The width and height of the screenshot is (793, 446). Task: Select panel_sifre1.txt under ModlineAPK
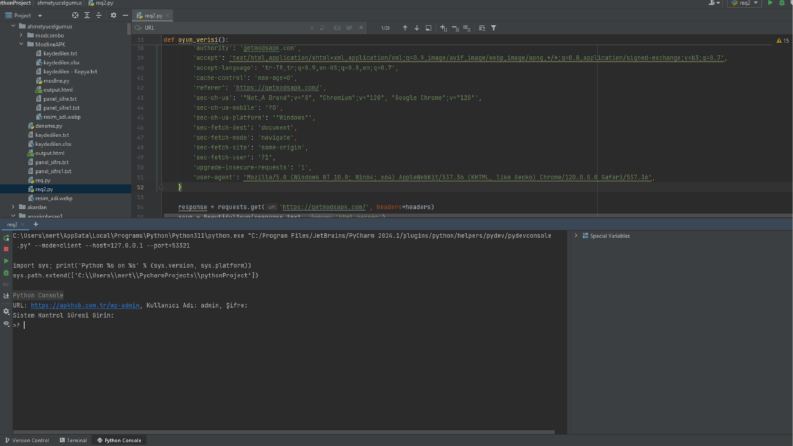(61, 108)
